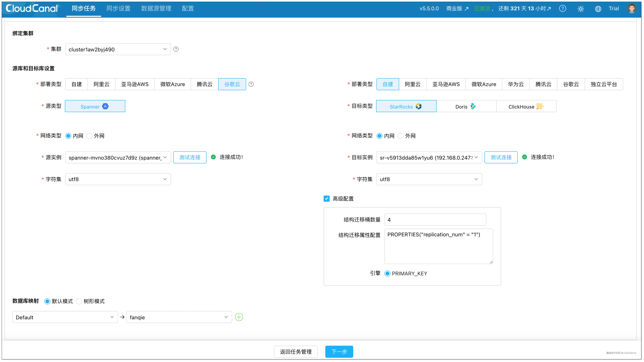Viewport: 644px width, 362px height.
Task: Click the green plus icon to add mapping
Action: [239, 317]
